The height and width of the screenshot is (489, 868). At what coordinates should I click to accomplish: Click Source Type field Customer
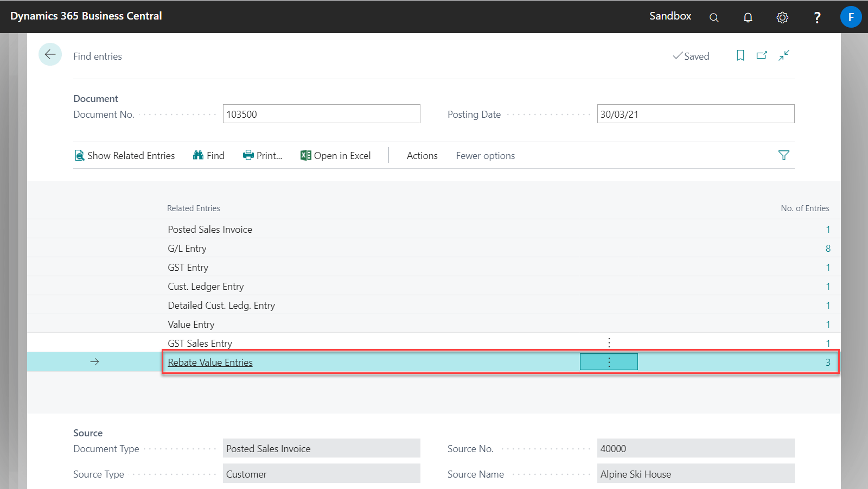coord(322,474)
